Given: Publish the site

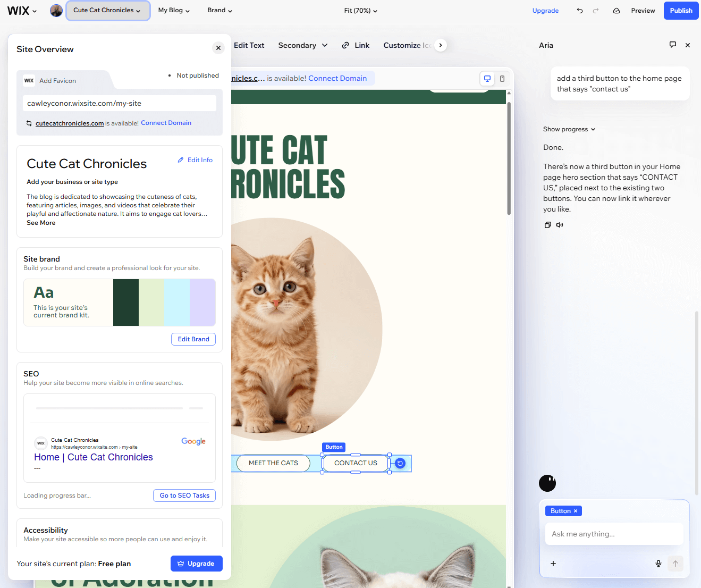Looking at the screenshot, I should [x=681, y=10].
